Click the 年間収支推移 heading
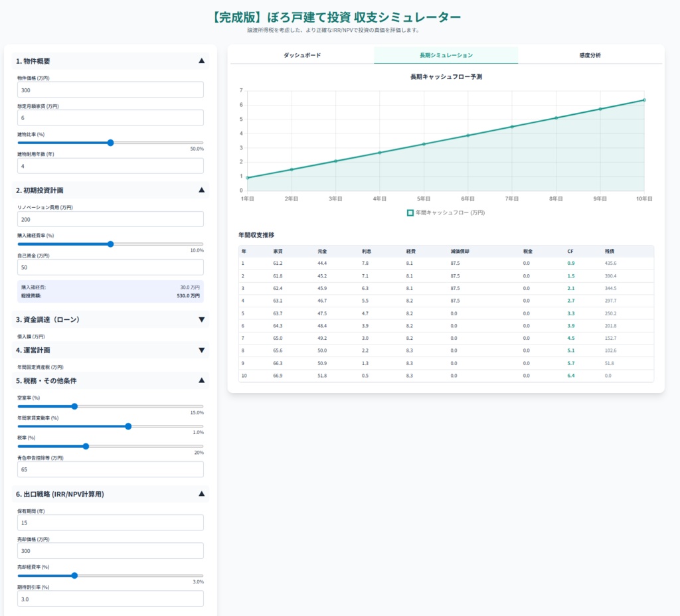Screen dimensions: 680x616 [x=256, y=235]
